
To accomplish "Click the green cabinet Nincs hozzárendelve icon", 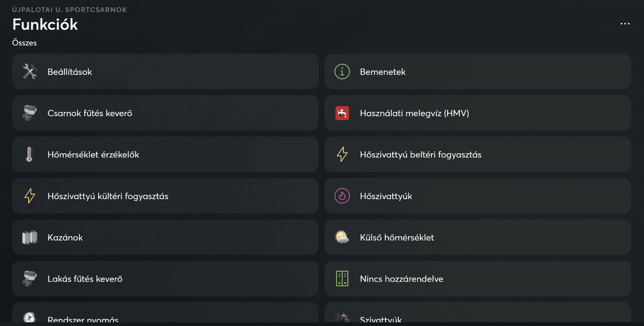I will 342,279.
